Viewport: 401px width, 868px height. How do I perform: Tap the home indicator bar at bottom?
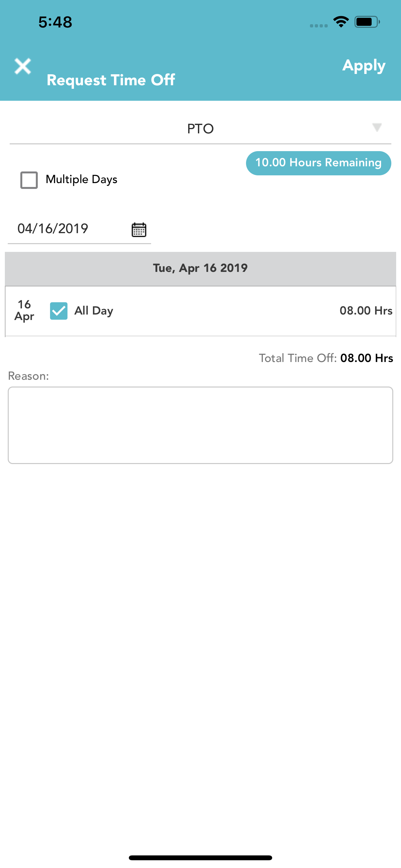point(200,858)
